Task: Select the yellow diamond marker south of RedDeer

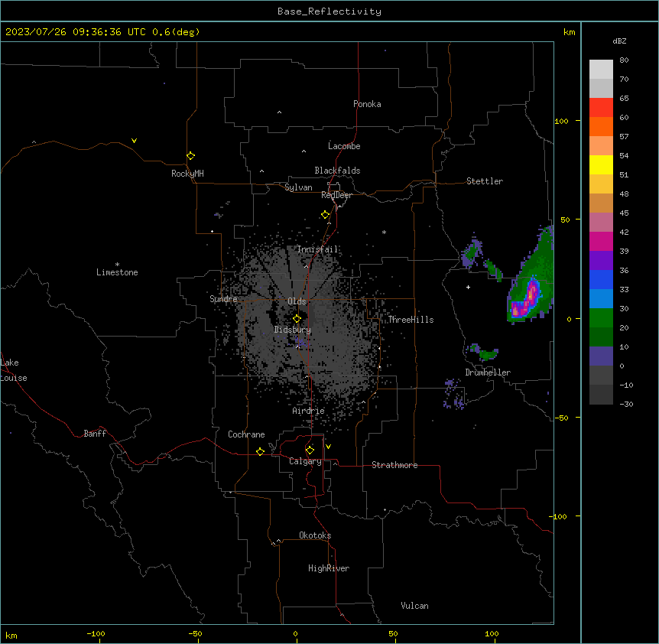Action: coord(325,215)
